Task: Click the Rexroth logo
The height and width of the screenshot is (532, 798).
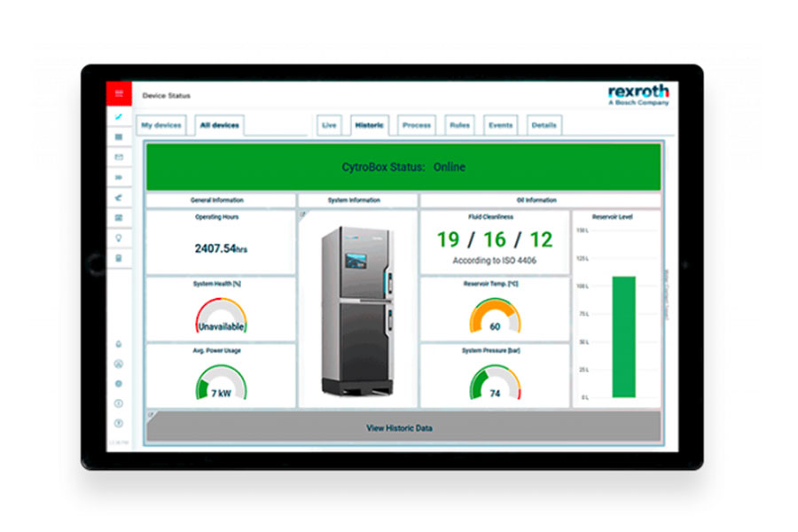Action: [638, 95]
